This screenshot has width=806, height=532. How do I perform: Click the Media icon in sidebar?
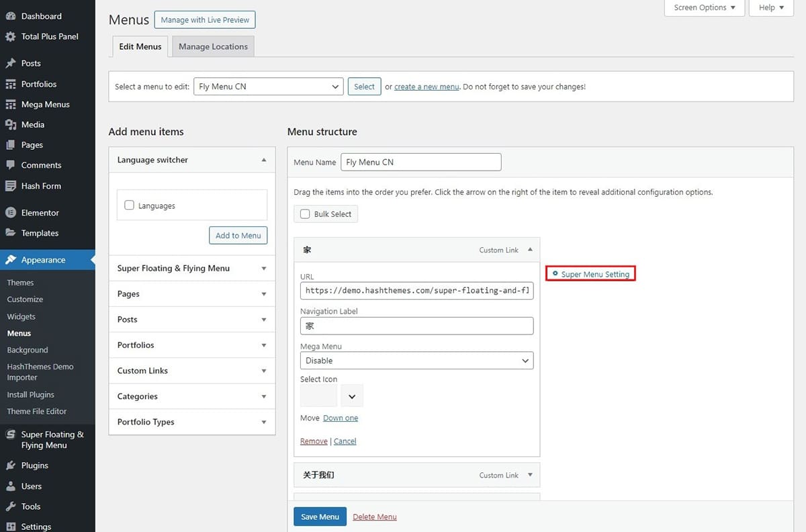[x=11, y=124]
